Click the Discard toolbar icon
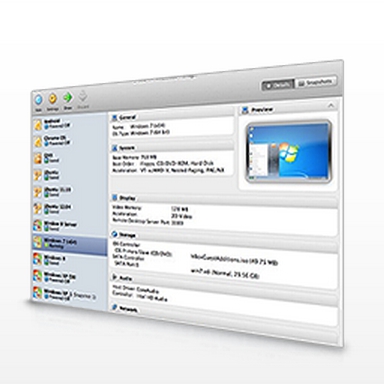 tap(83, 96)
